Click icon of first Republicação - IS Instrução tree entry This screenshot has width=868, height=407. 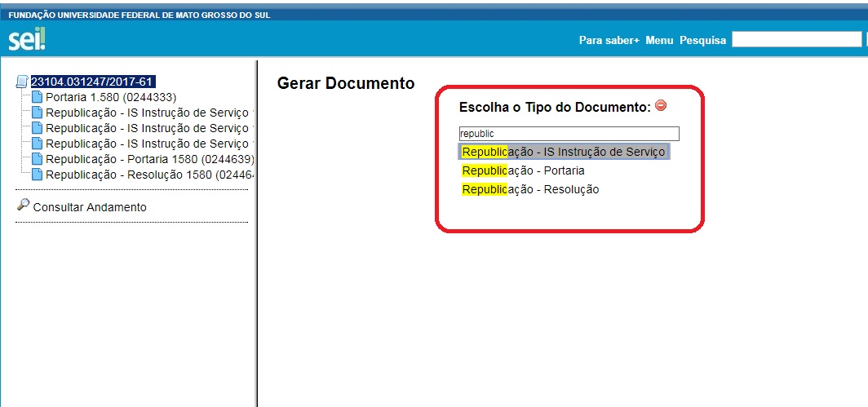(x=37, y=113)
